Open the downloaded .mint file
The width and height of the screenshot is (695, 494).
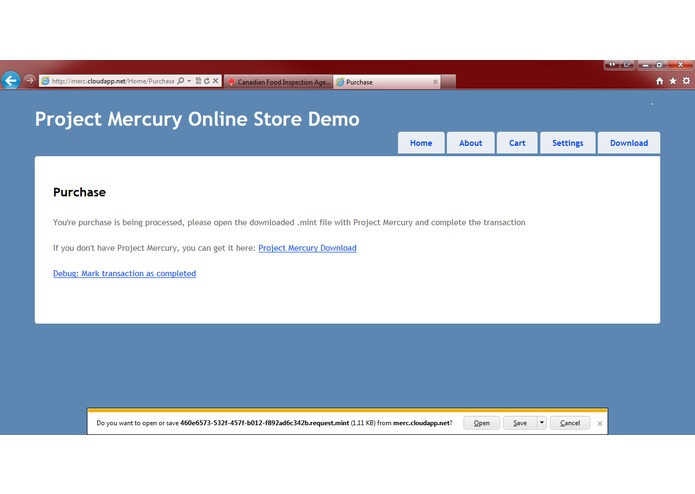pos(481,423)
